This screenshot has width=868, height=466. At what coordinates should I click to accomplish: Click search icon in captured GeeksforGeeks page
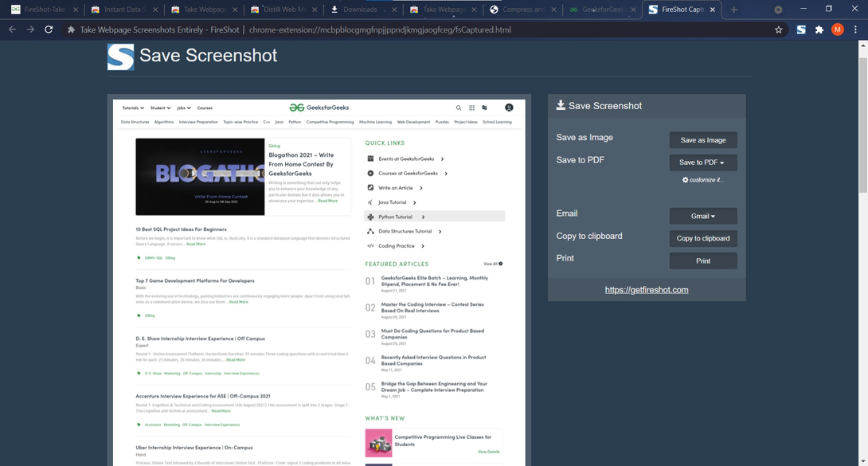[459, 108]
